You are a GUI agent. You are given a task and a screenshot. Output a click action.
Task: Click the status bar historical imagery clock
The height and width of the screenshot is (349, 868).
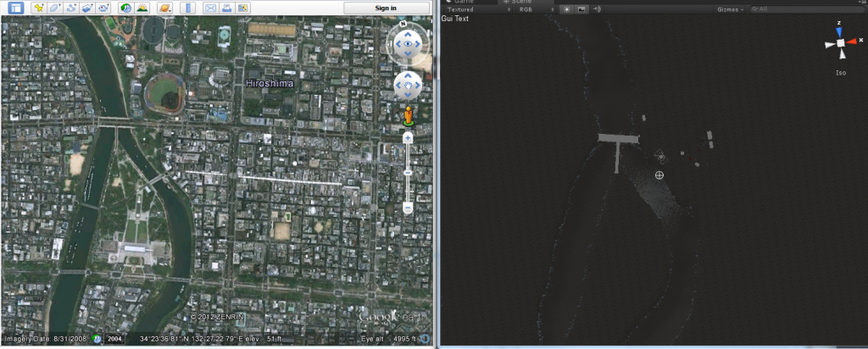(97, 339)
